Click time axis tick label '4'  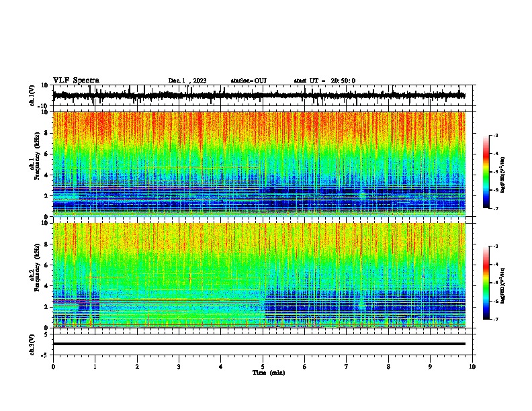221,367
